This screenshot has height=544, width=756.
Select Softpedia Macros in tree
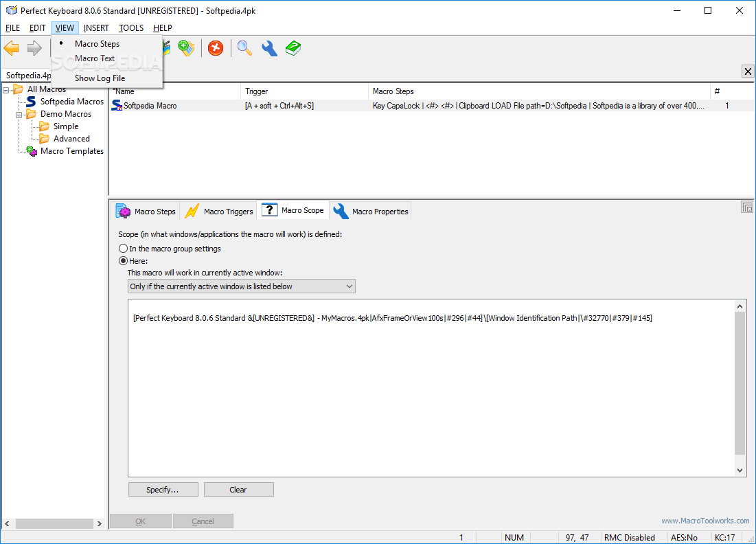click(x=72, y=101)
